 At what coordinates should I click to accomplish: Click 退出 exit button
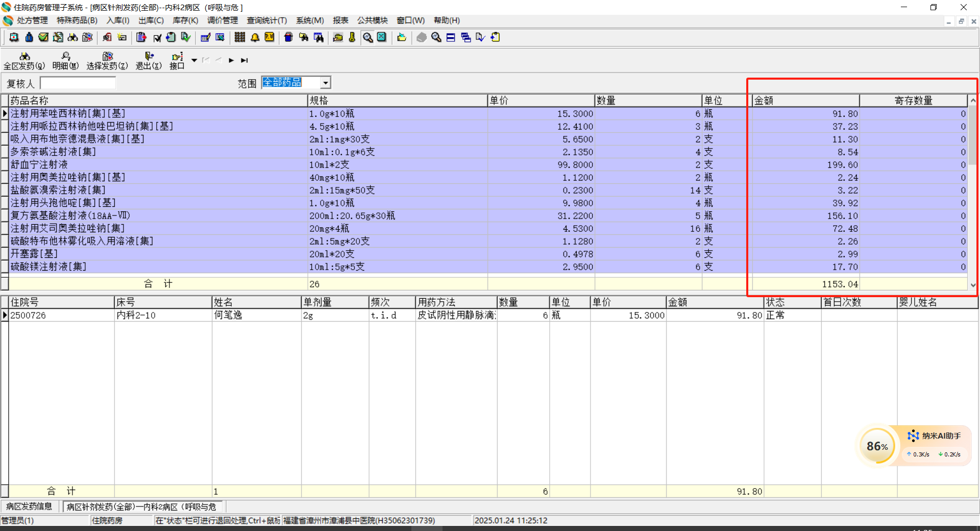click(x=149, y=61)
